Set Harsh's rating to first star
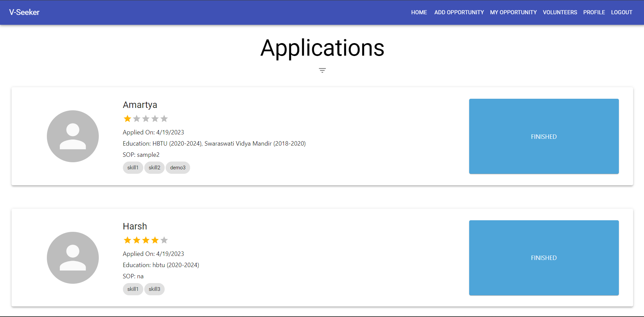644x317 pixels. [x=127, y=240]
